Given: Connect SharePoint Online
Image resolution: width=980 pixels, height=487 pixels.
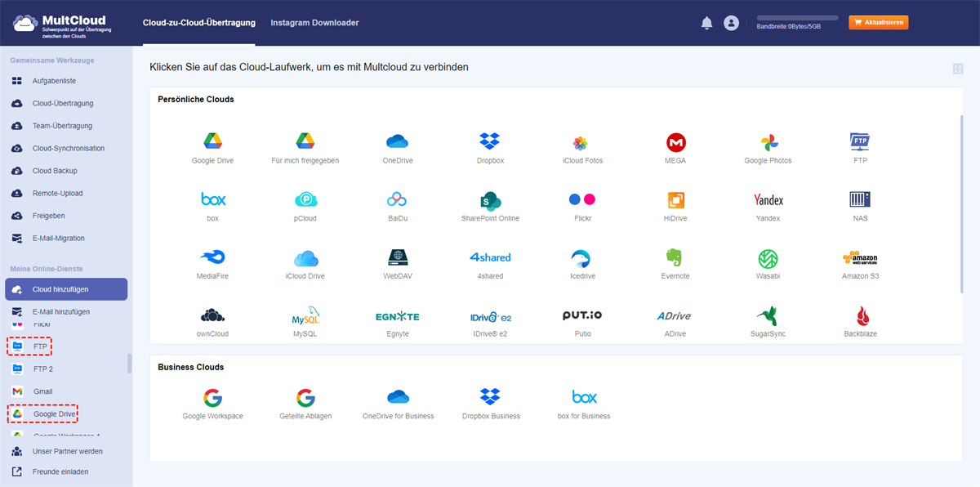Looking at the screenshot, I should (490, 206).
